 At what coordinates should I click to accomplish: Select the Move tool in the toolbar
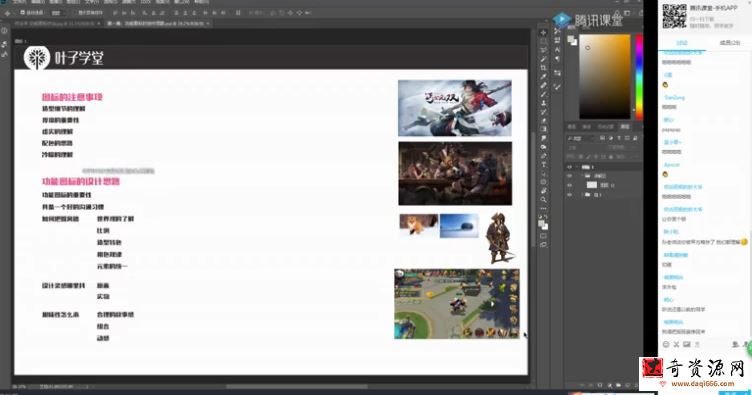[543, 33]
